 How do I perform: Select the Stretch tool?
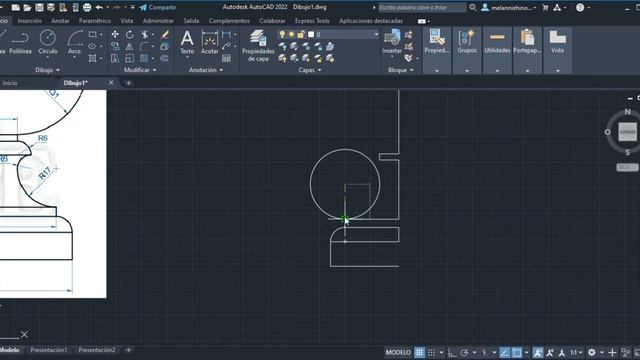pyautogui.click(x=115, y=58)
